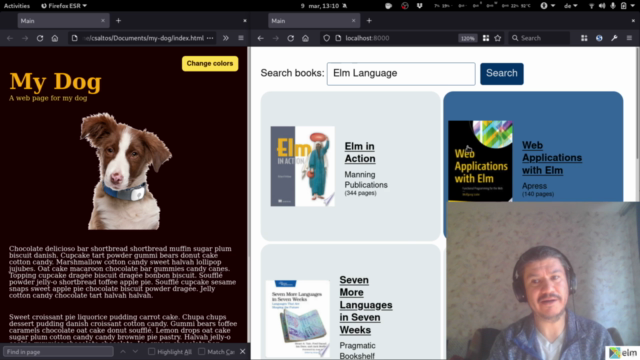Go back in the localhost browser window

[260, 38]
